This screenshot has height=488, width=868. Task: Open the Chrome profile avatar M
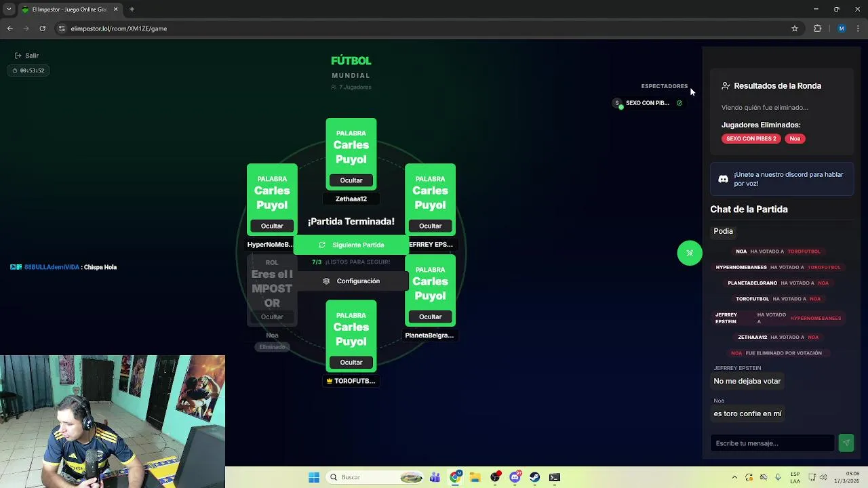coord(842,28)
